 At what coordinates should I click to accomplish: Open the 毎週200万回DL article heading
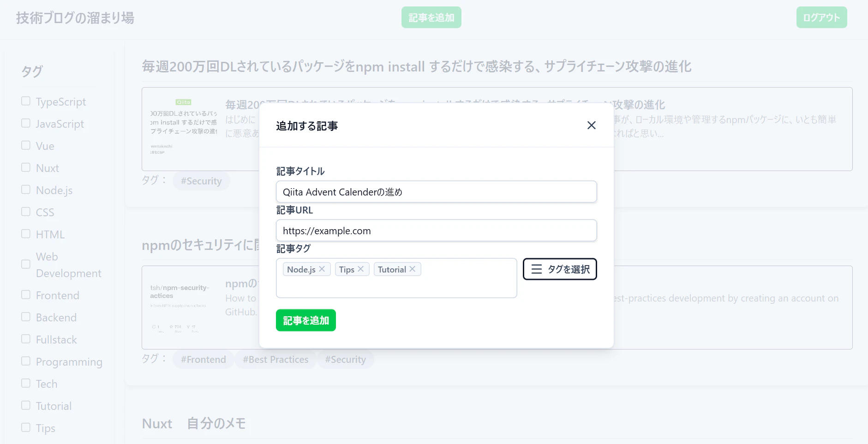(416, 66)
